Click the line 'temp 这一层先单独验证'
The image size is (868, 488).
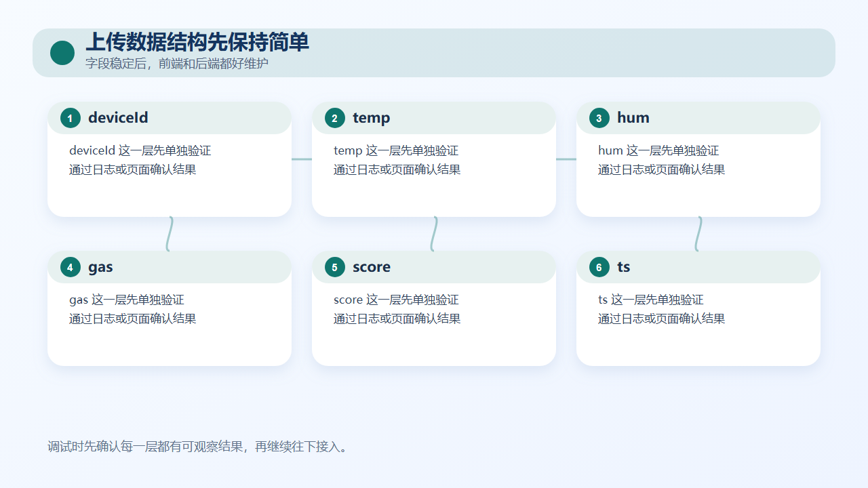396,150
